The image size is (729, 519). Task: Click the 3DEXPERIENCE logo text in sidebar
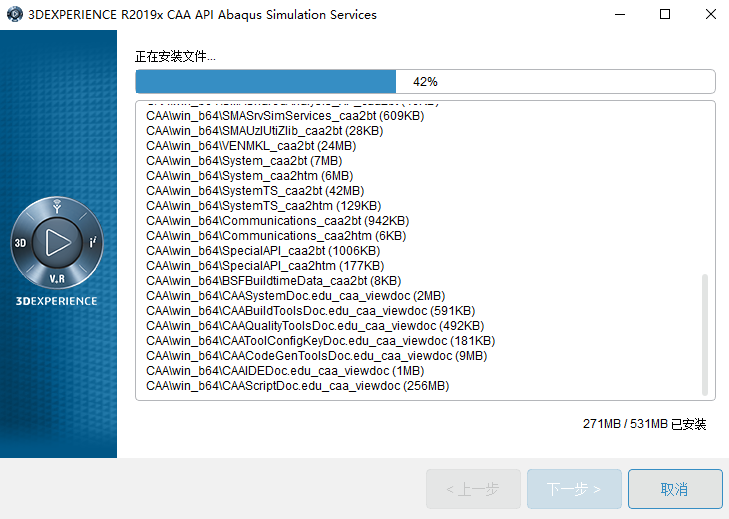point(57,301)
